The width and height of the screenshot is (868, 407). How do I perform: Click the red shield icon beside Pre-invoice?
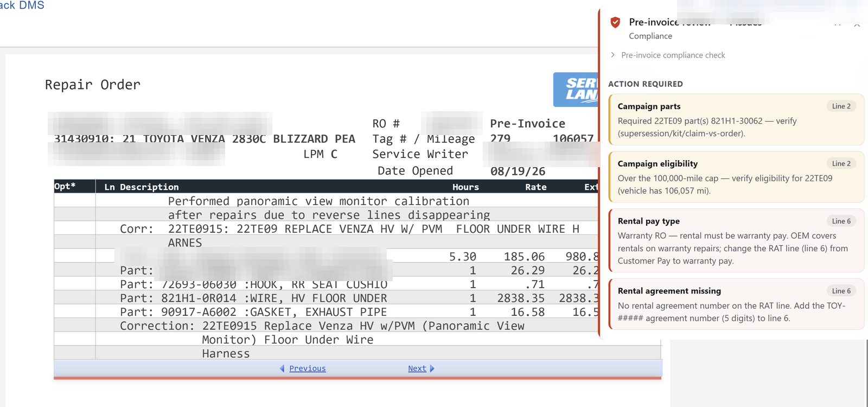(x=615, y=22)
